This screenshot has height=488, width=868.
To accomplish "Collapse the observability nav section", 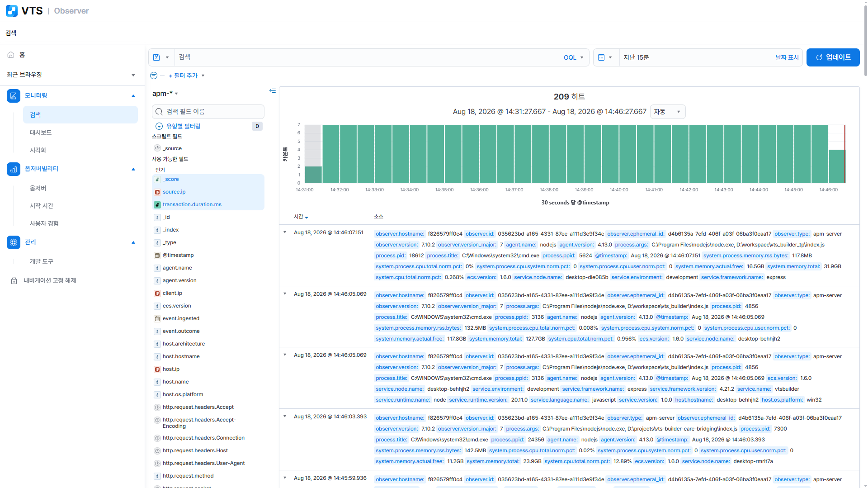I will (x=133, y=169).
